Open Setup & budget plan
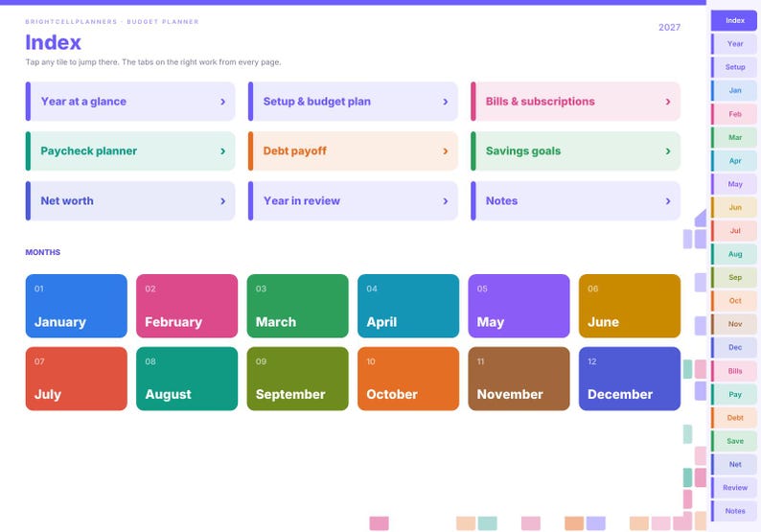This screenshot has height=532, width=761. (x=353, y=102)
